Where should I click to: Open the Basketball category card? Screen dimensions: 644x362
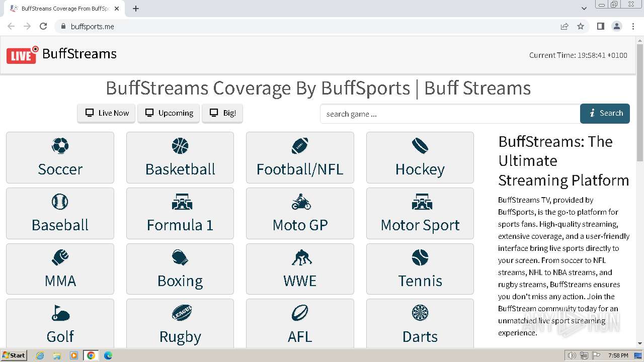[x=180, y=158]
